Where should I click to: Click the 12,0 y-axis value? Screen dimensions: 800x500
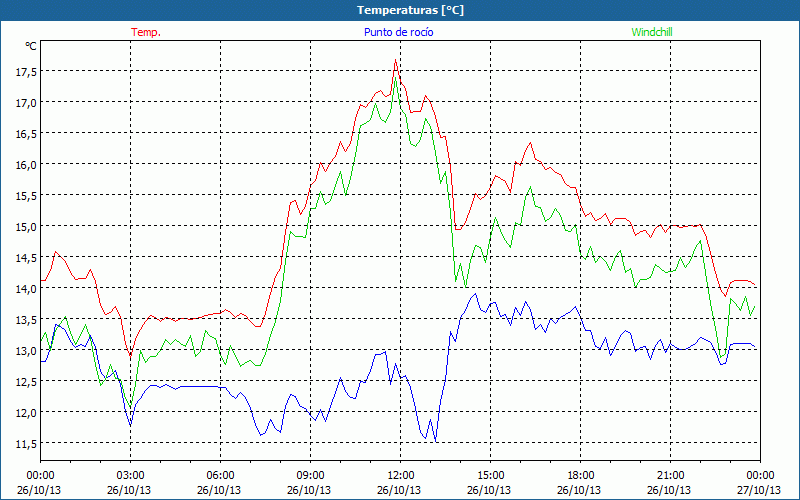pyautogui.click(x=26, y=413)
